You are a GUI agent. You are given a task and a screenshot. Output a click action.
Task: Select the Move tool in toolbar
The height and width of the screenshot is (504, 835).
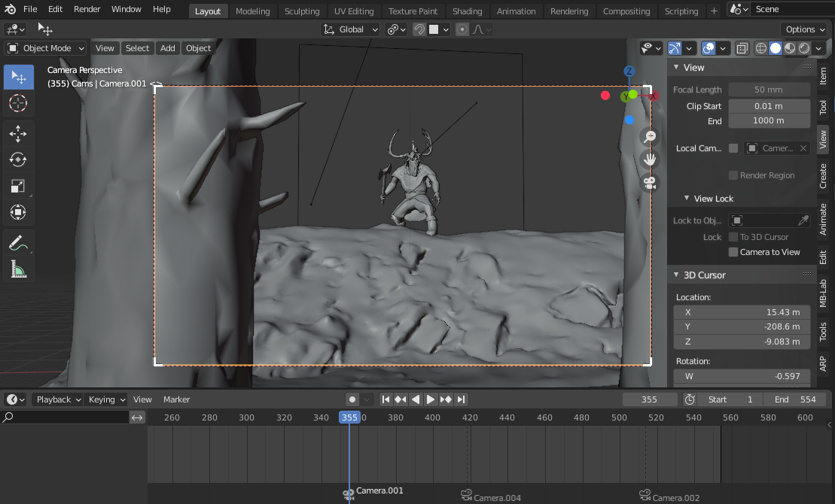coord(18,134)
